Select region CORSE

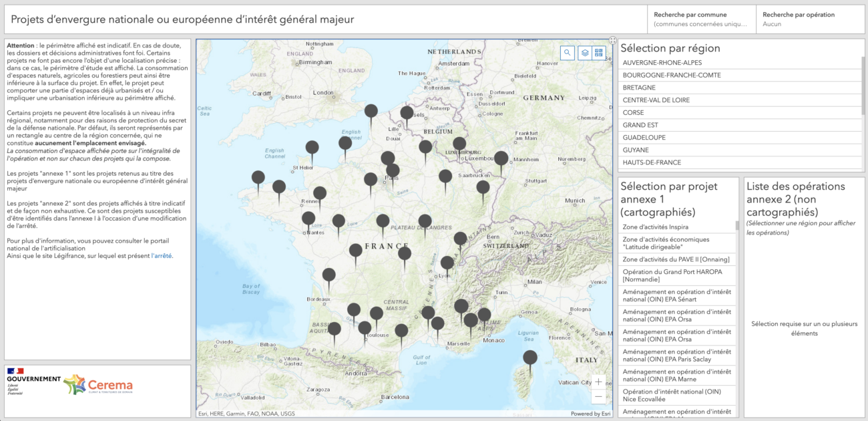[740, 113]
